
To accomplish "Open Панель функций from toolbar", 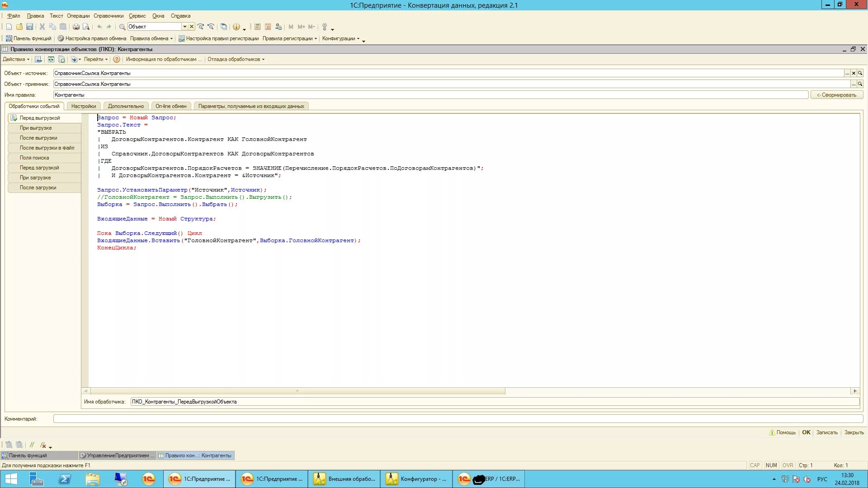I will pyautogui.click(x=28, y=38).
